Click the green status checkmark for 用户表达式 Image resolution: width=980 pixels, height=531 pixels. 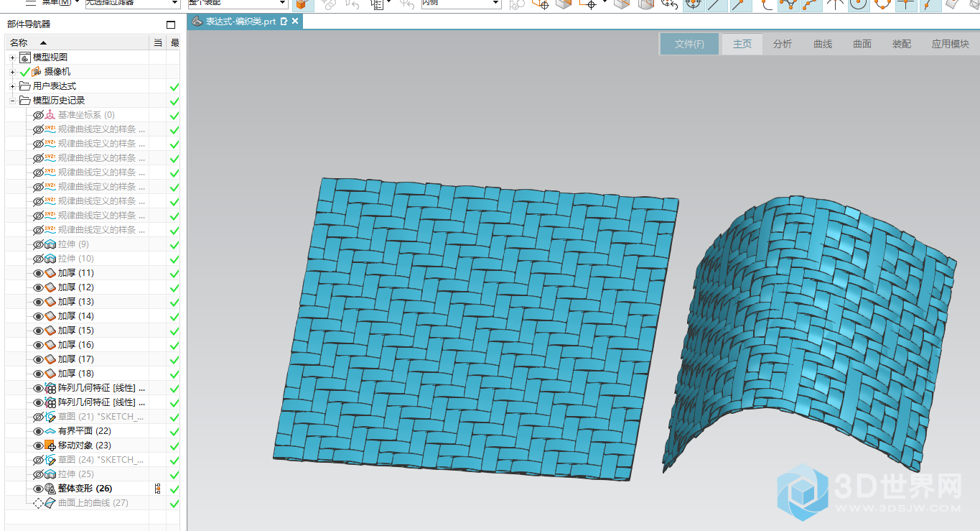pos(174,86)
